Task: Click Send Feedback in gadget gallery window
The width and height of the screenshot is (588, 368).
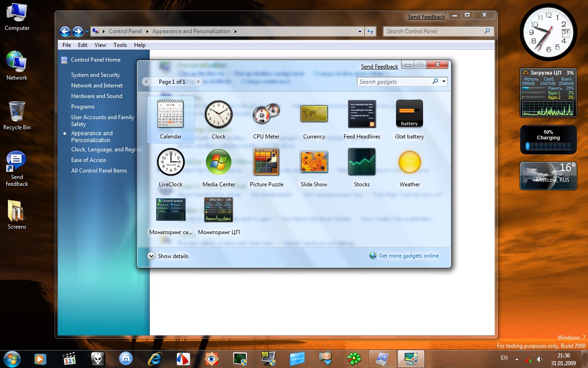Action: click(x=379, y=67)
